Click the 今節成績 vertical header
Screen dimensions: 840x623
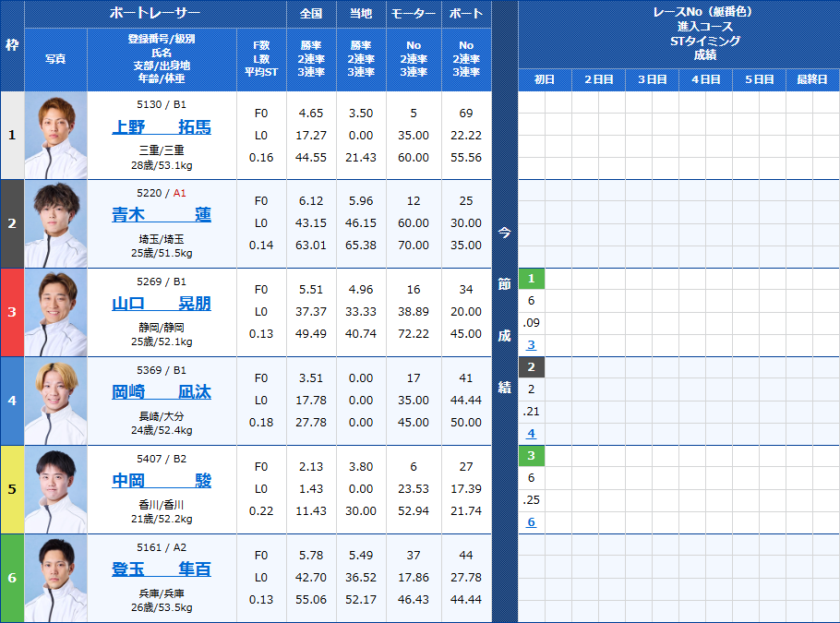tap(505, 311)
